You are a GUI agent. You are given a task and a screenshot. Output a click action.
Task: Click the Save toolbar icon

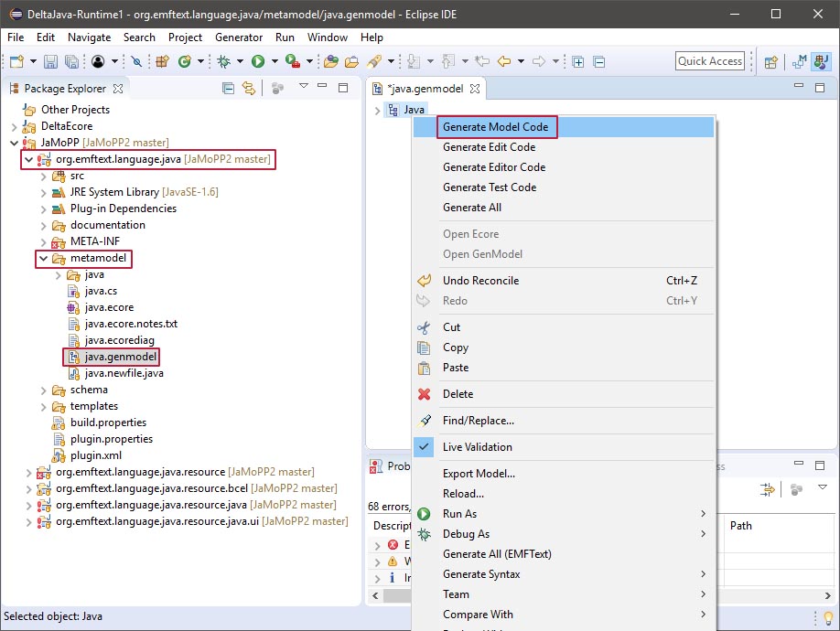pyautogui.click(x=50, y=61)
